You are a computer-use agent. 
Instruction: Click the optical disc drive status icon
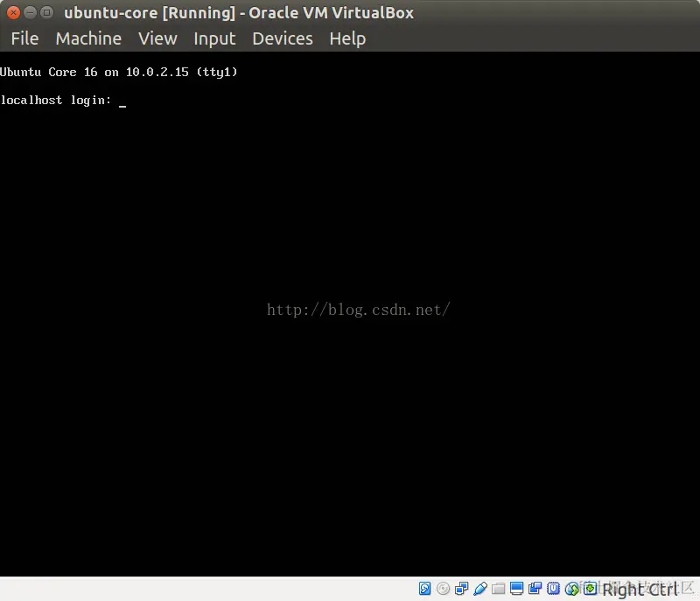point(443,589)
